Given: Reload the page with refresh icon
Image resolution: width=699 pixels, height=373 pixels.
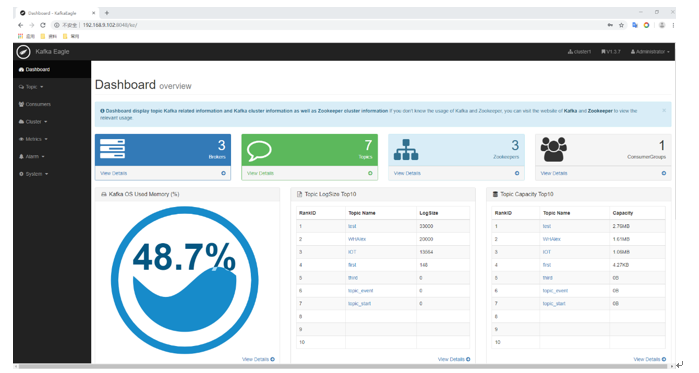Looking at the screenshot, I should tap(43, 25).
